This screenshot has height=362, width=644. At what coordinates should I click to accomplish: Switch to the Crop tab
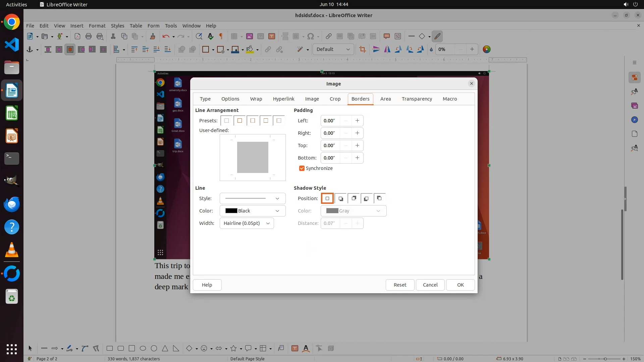coord(335,99)
